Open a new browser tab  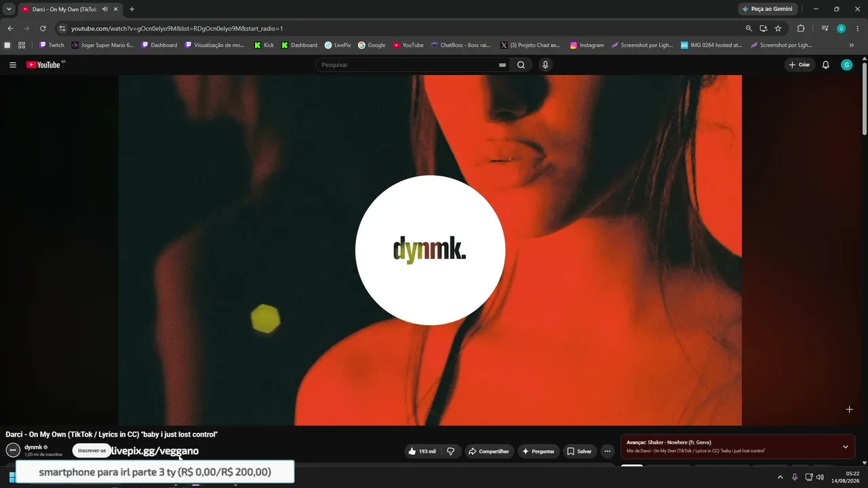coord(132,9)
